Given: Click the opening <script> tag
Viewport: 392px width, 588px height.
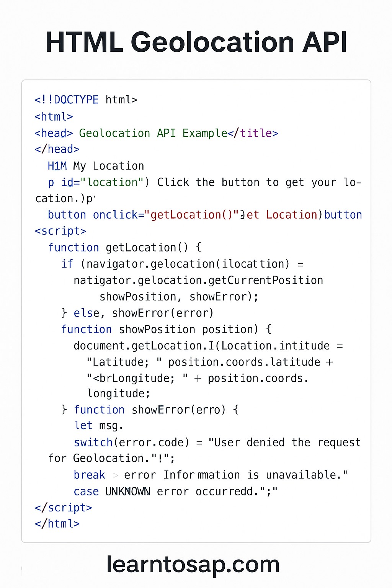Looking at the screenshot, I should click(60, 231).
